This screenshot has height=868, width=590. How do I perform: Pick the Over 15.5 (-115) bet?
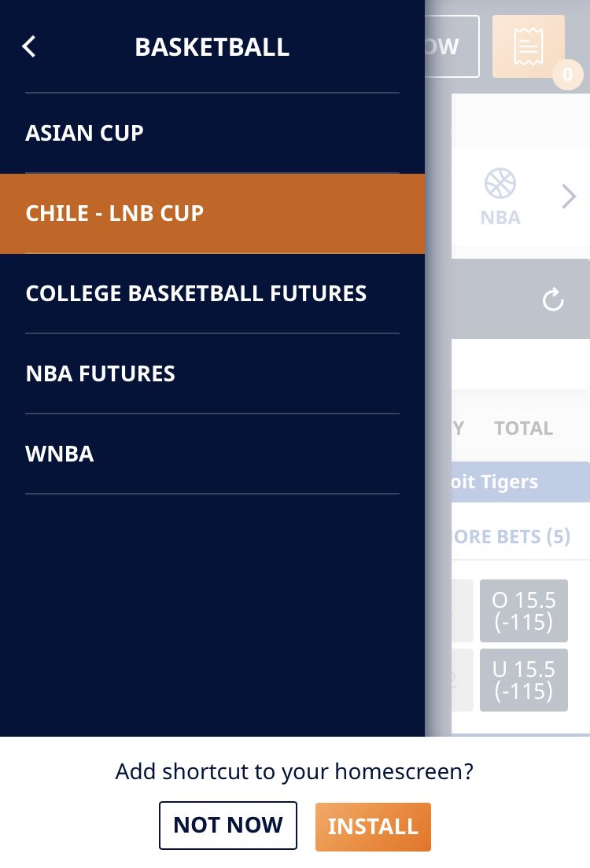coord(523,611)
